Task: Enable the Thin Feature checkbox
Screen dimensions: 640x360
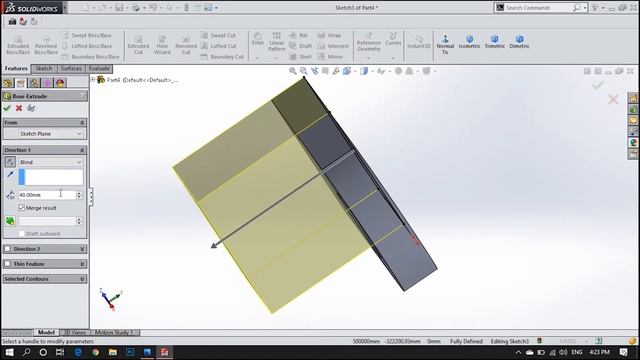Action: (7, 264)
